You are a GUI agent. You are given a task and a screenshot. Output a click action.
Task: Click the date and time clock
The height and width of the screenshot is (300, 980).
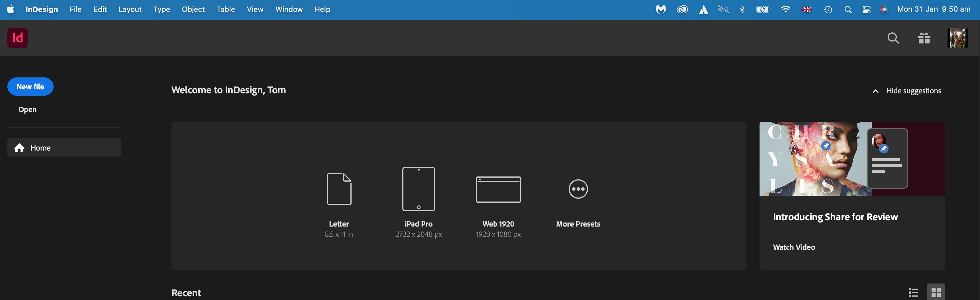point(934,9)
